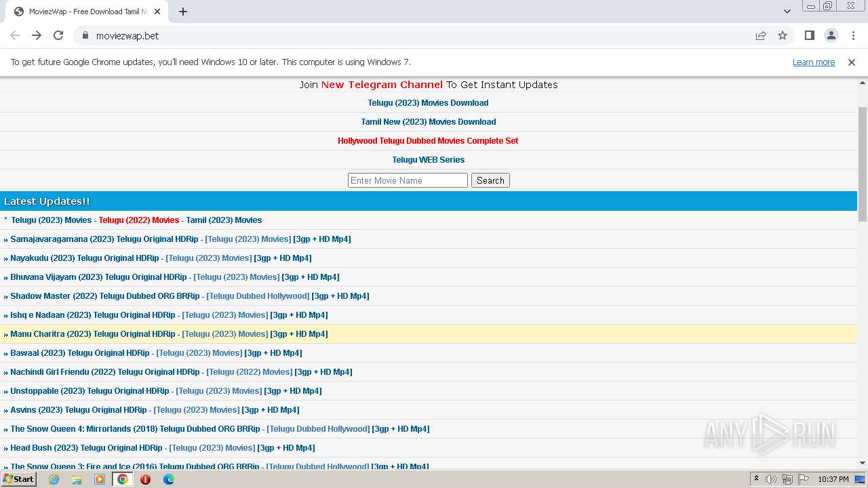Open The Snow Queen 4: Mirrorlands link
Image resolution: width=868 pixels, height=488 pixels.
point(135,429)
